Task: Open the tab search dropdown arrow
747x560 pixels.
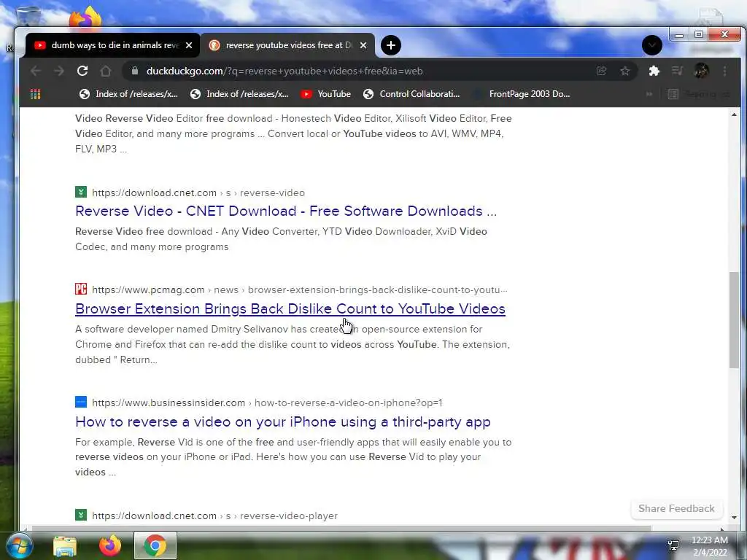Action: [651, 45]
